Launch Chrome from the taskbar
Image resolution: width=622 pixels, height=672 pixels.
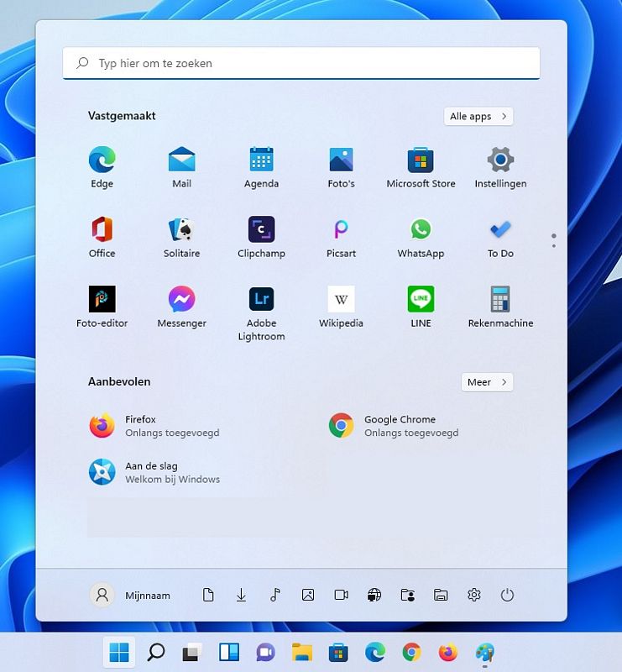pyautogui.click(x=411, y=653)
